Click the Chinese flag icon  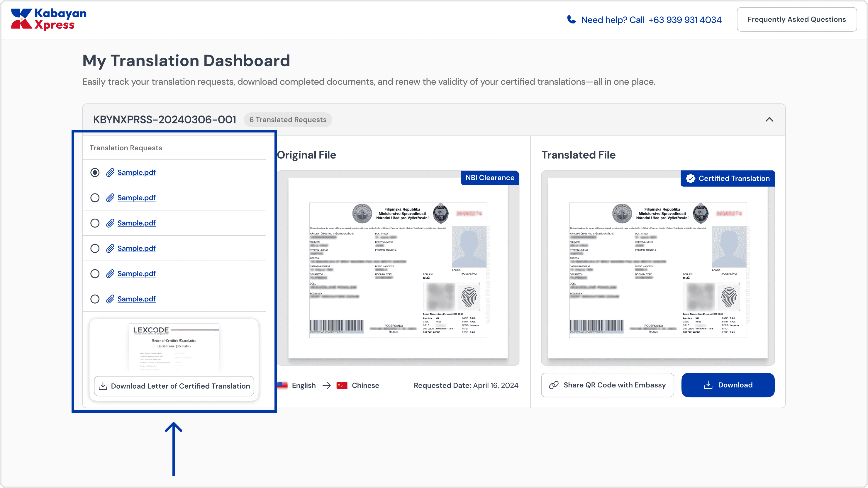coord(342,385)
